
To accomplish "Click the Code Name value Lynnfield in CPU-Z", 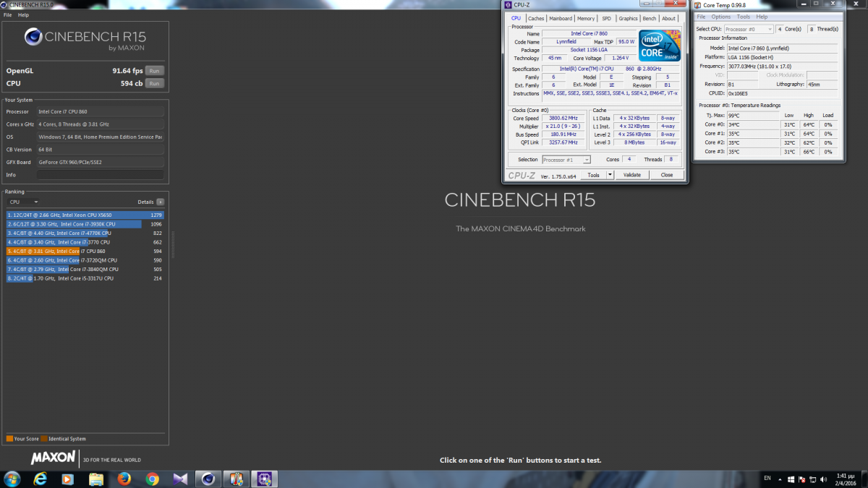I will click(566, 42).
